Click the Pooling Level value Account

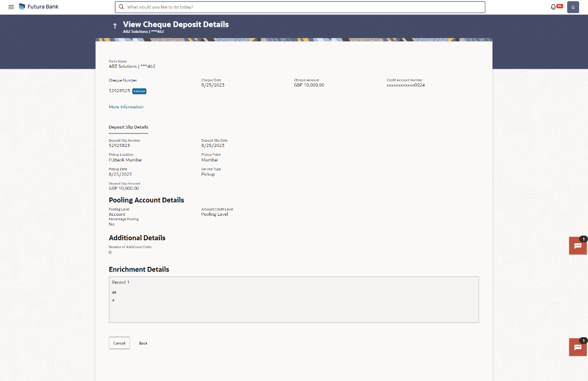[x=117, y=214]
